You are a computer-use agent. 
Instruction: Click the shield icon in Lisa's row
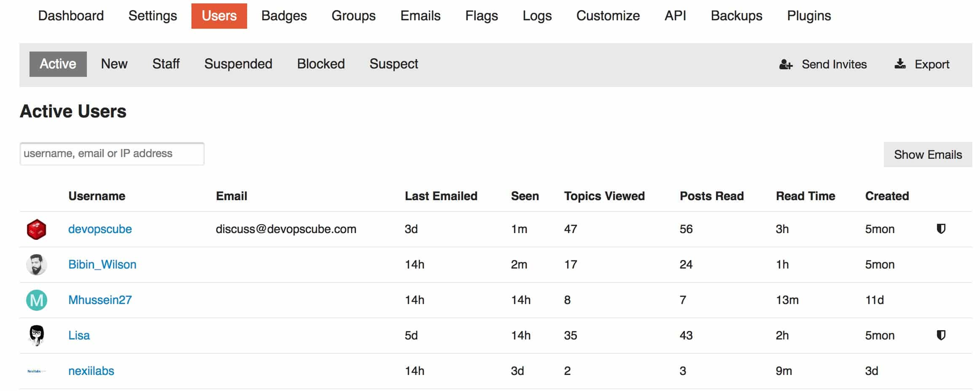pyautogui.click(x=941, y=336)
